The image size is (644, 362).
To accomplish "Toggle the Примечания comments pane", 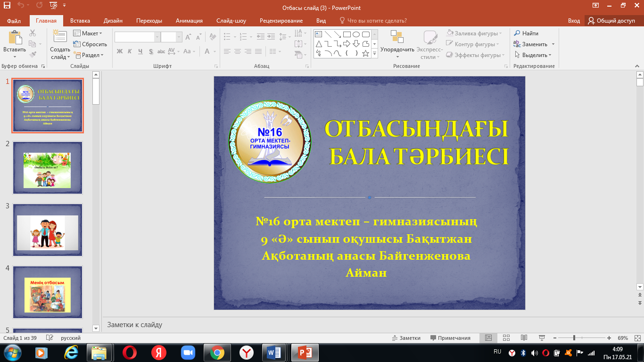I will tap(450, 338).
